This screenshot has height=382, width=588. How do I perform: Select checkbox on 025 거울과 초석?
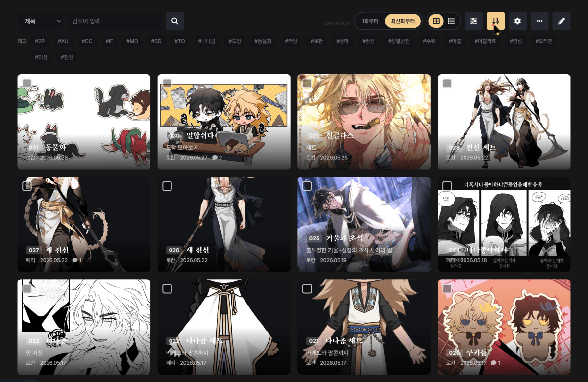point(307,186)
